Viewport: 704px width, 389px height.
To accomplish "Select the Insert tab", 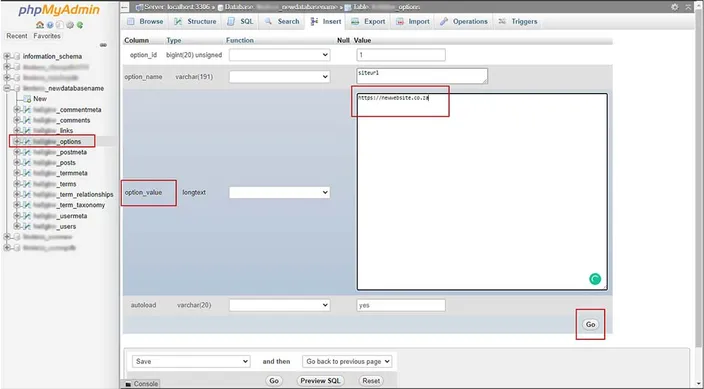I will (326, 22).
